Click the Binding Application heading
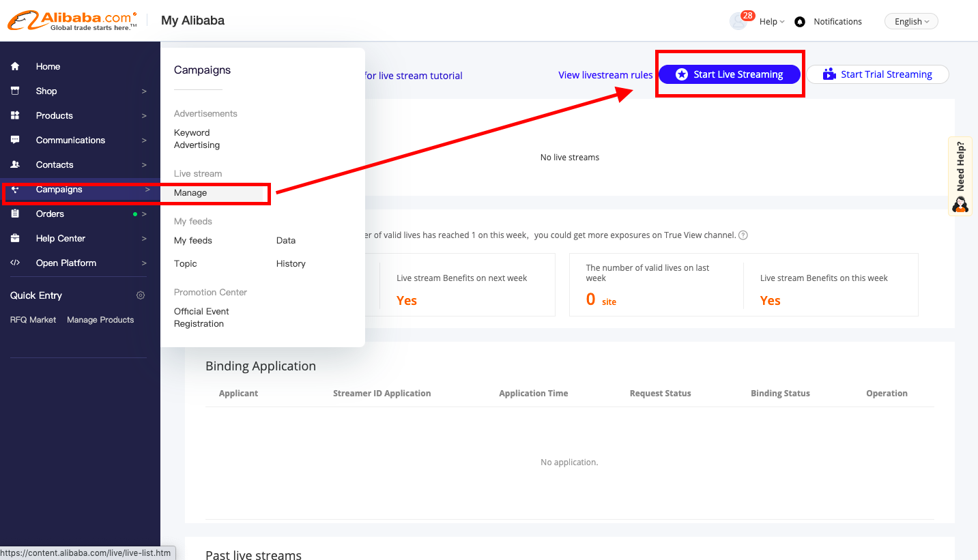The width and height of the screenshot is (978, 560). tap(261, 366)
